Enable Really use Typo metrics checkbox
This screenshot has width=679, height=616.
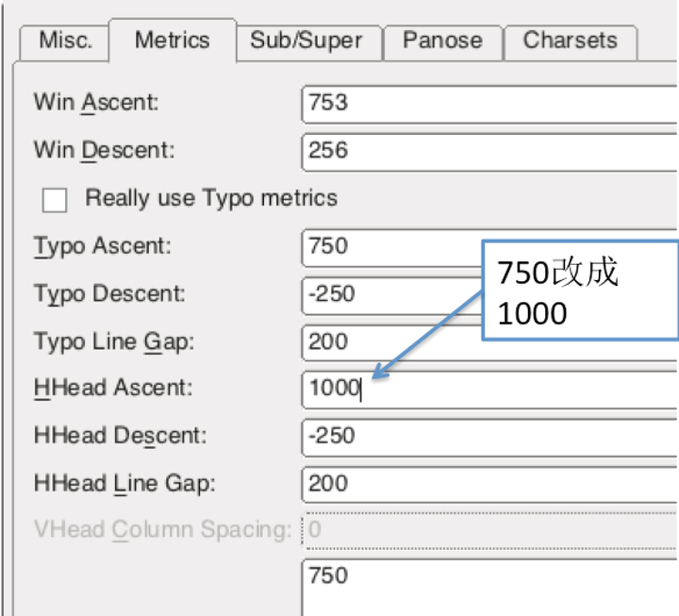56,199
